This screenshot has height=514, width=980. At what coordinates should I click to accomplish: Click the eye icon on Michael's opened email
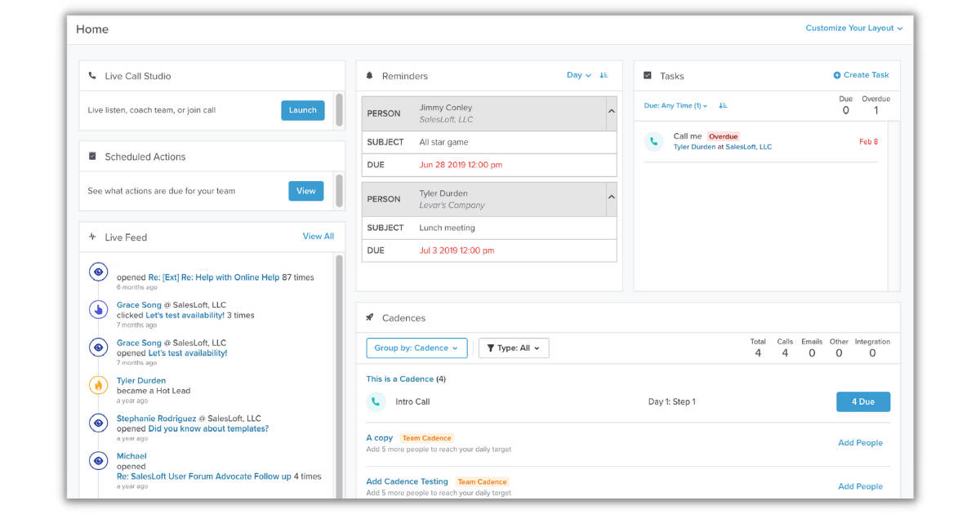click(98, 461)
